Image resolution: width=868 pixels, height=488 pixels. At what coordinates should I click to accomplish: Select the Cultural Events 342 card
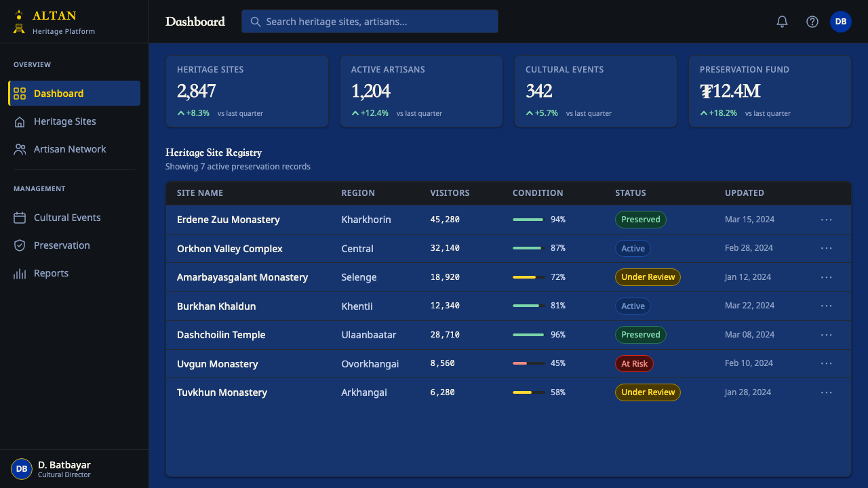point(595,91)
